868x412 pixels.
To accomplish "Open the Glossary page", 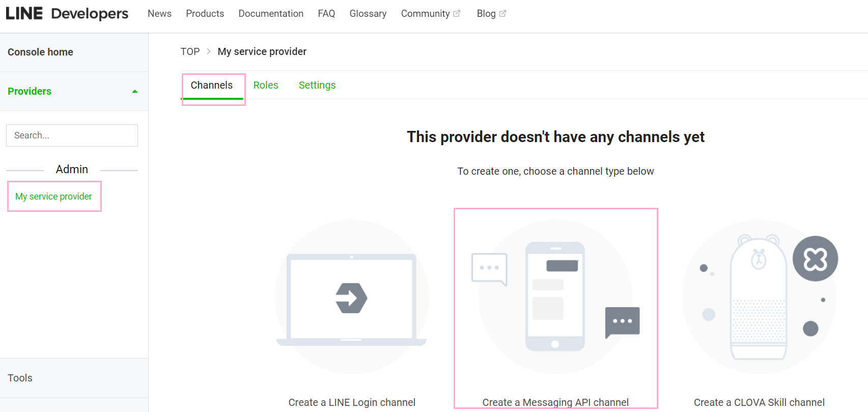I will coord(368,14).
